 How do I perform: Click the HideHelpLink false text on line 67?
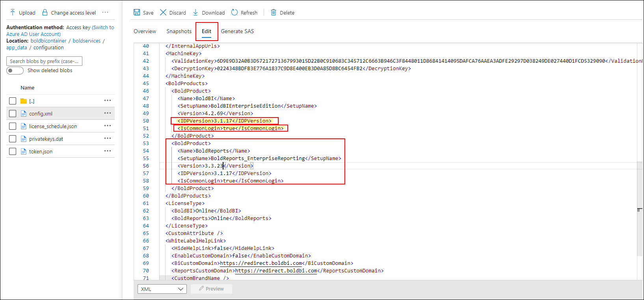click(223, 248)
